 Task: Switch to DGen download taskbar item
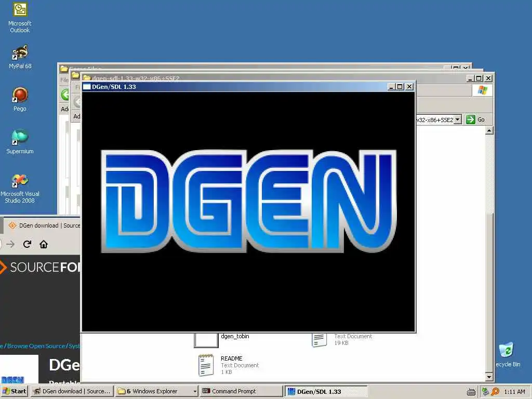(72, 391)
